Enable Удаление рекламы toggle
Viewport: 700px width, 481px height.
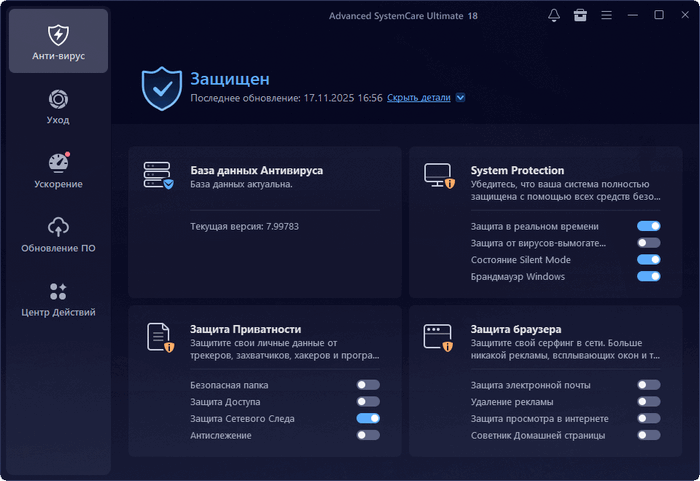click(x=648, y=402)
